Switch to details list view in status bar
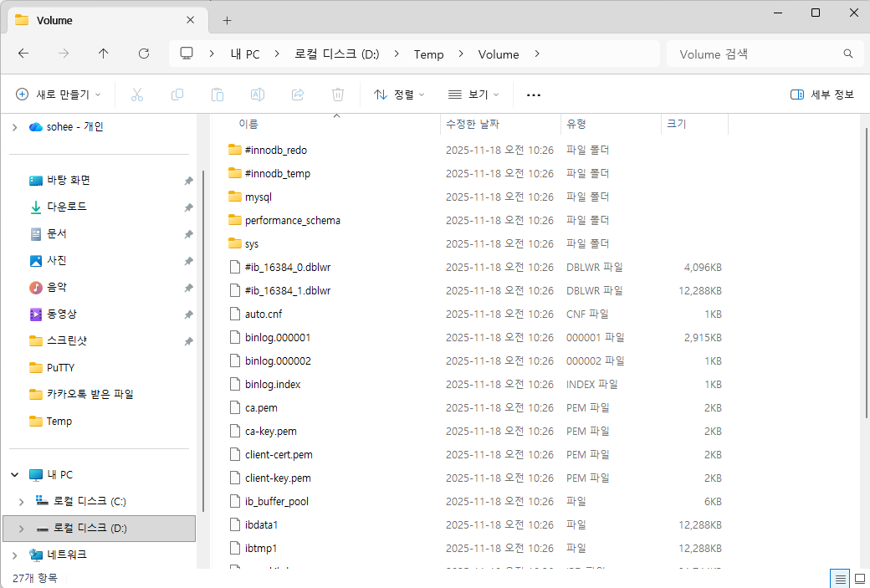This screenshot has height=588, width=870. tap(840, 579)
